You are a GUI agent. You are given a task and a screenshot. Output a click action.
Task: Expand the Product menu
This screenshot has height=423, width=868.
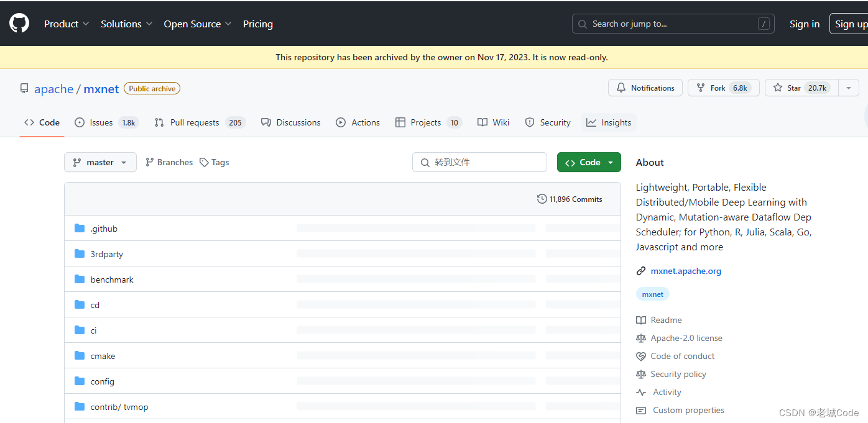(67, 24)
